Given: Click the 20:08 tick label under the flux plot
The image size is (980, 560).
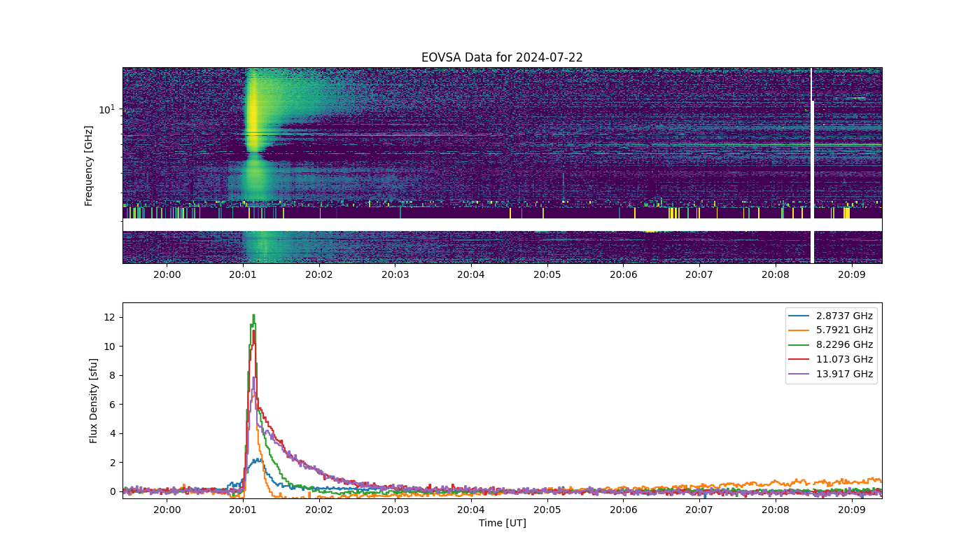Looking at the screenshot, I should (x=776, y=510).
